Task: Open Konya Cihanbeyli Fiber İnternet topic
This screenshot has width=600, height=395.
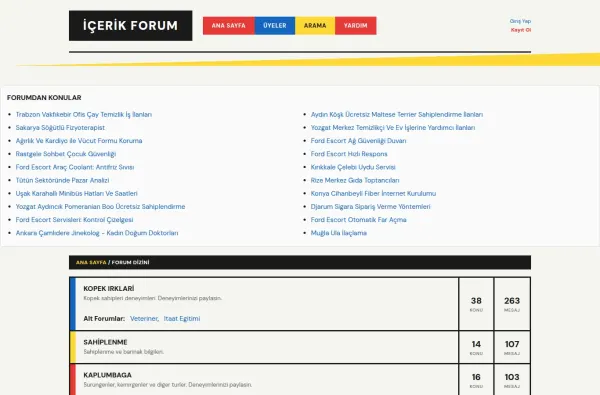Action: 373,194
